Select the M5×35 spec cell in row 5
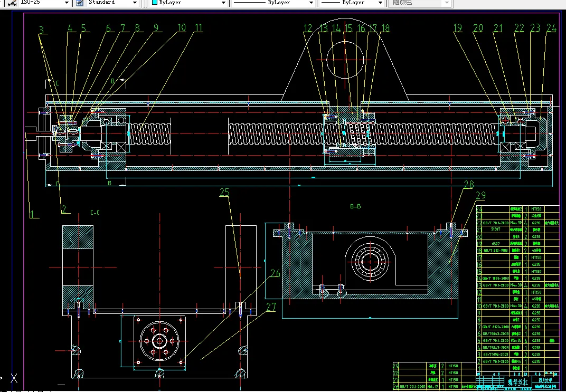Image resolution: width=566 pixels, height=392 pixels. click(x=516, y=340)
